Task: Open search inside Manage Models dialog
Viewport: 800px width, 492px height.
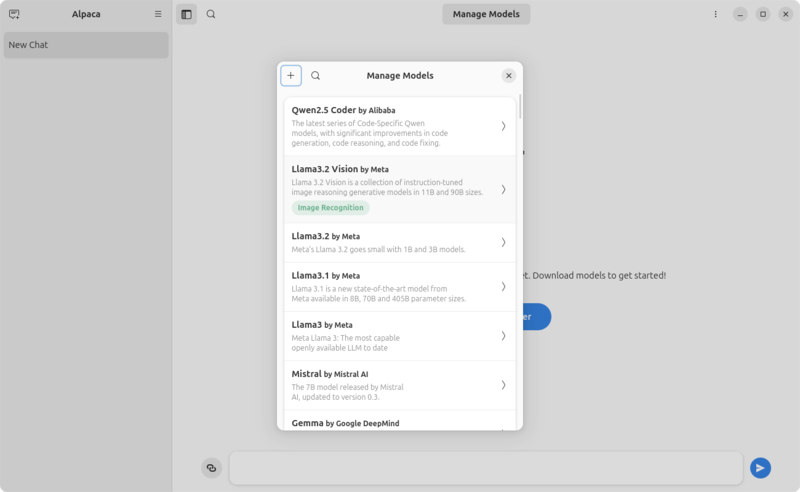Action: [x=316, y=76]
